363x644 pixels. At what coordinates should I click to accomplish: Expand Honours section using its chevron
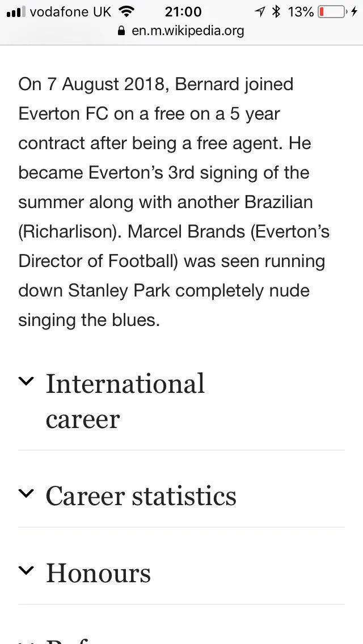coord(26,571)
